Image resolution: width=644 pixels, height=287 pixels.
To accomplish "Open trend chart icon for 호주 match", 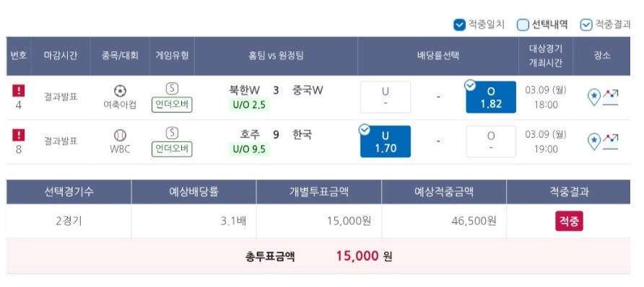I will 610,141.
